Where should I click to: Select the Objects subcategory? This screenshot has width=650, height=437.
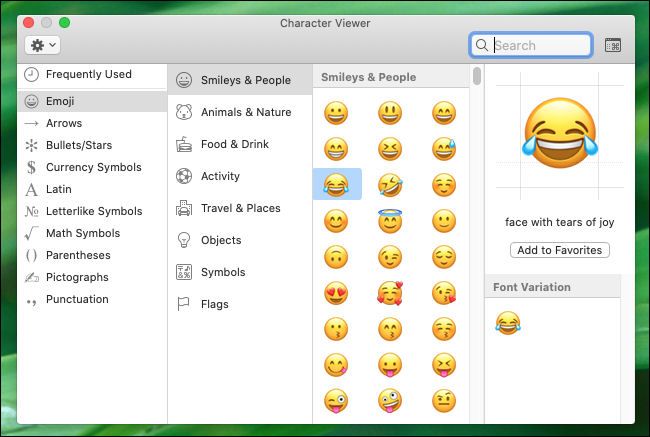pyautogui.click(x=240, y=240)
